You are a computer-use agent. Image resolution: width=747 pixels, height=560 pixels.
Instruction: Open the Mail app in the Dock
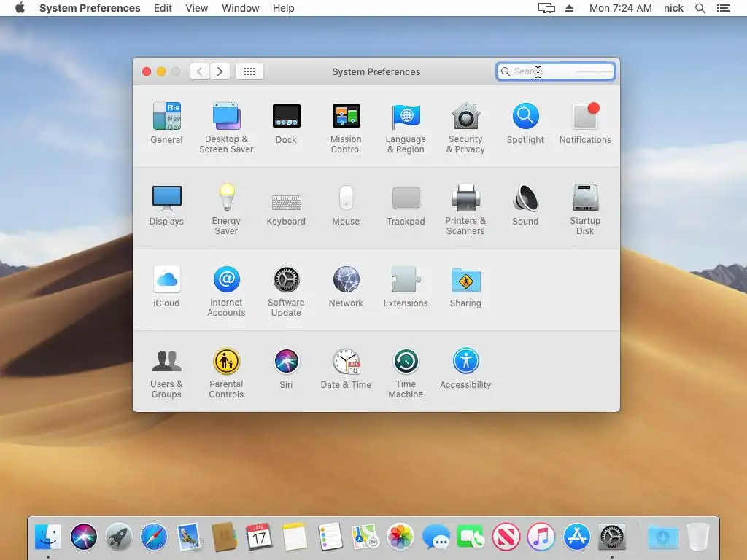190,537
